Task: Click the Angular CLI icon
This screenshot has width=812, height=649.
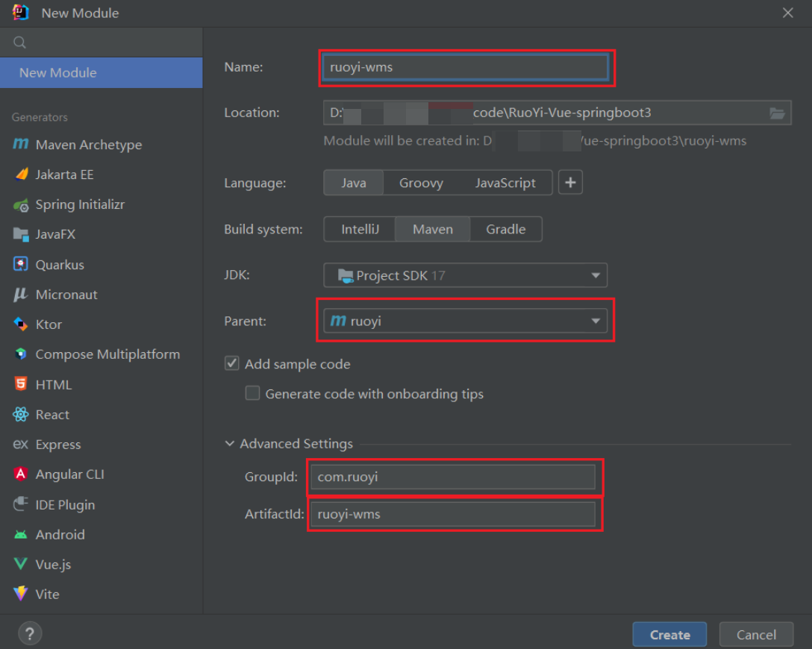Action: [21, 474]
